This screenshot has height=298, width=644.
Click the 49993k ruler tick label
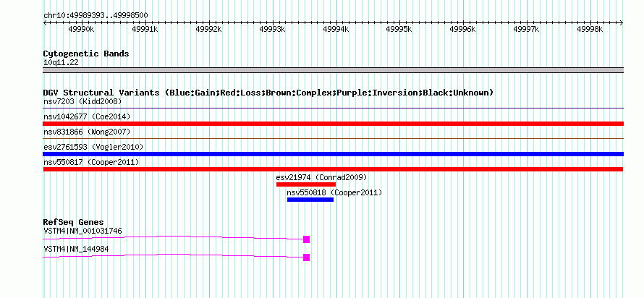(x=273, y=29)
